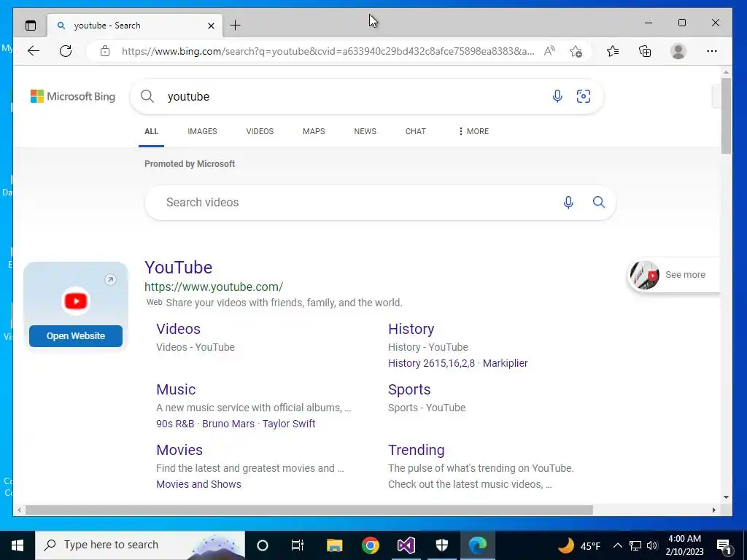Click microphone in Search videos box
Screen dimensions: 747x560
[568, 203]
